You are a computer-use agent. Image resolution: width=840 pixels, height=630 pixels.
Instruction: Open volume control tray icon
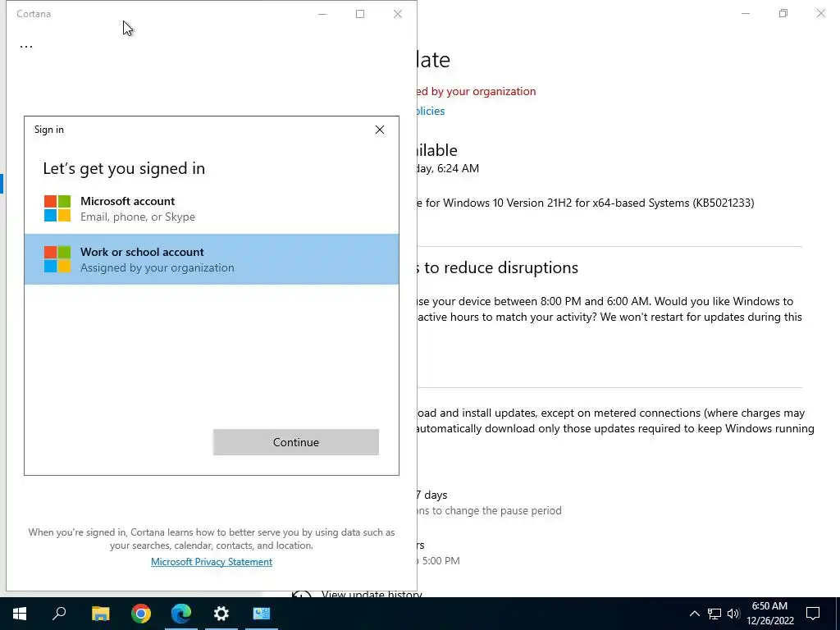click(x=733, y=614)
